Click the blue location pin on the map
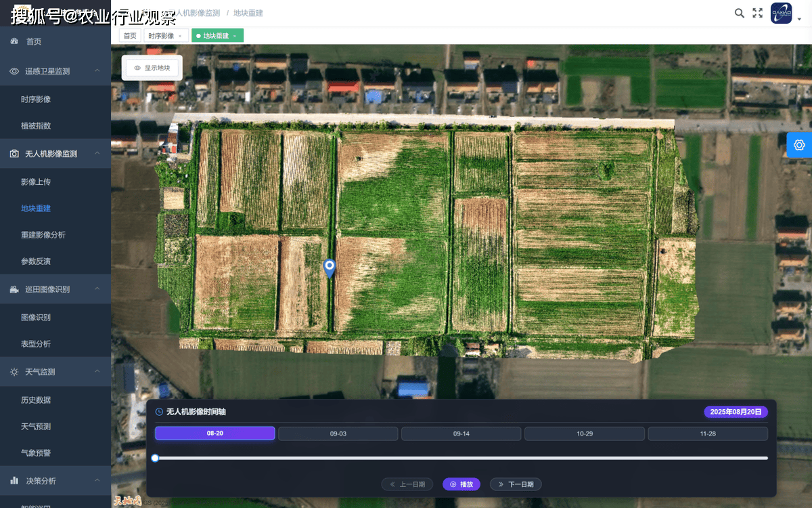 click(330, 268)
